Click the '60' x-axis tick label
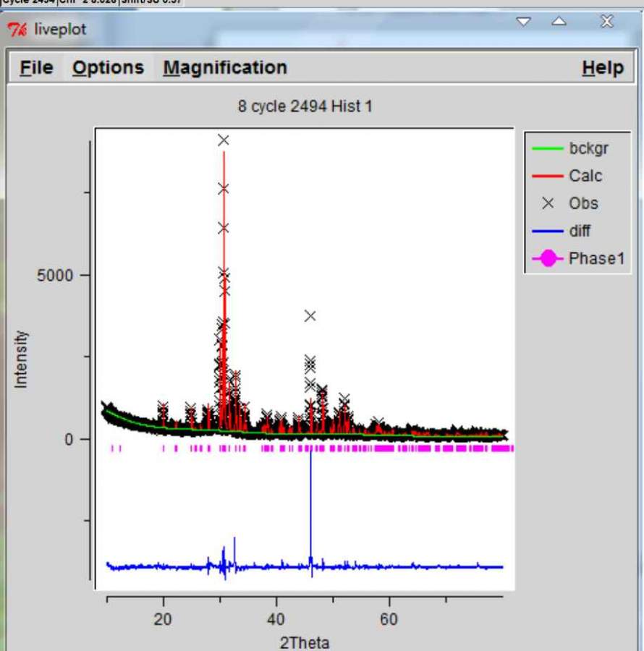Screen dimensions: 644x651 tap(389, 619)
